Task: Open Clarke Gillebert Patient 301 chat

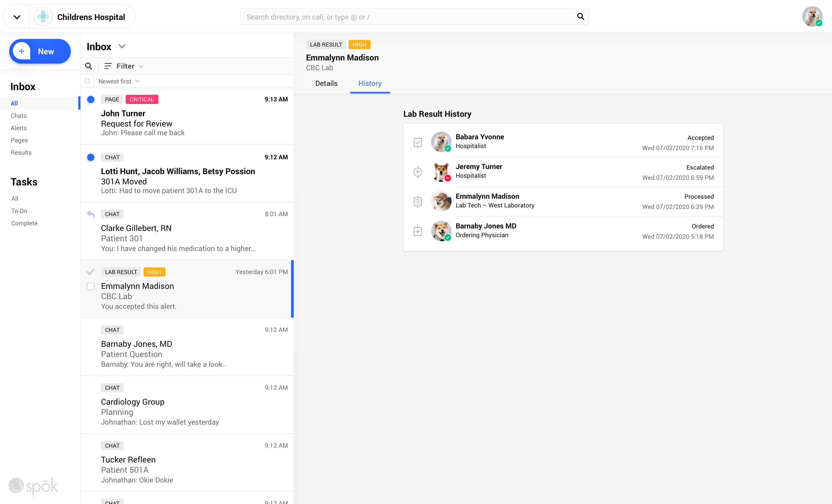Action: pos(187,231)
